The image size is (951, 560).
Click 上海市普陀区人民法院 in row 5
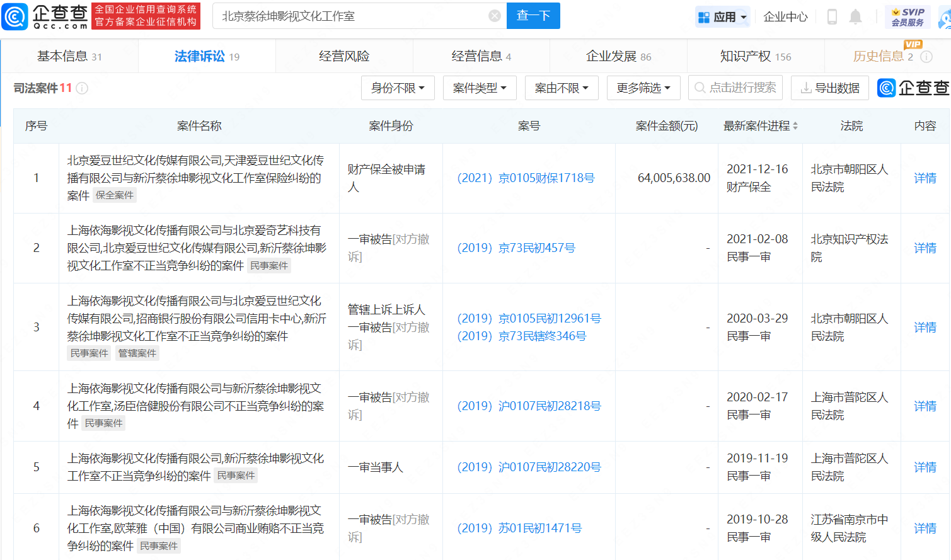pos(850,467)
